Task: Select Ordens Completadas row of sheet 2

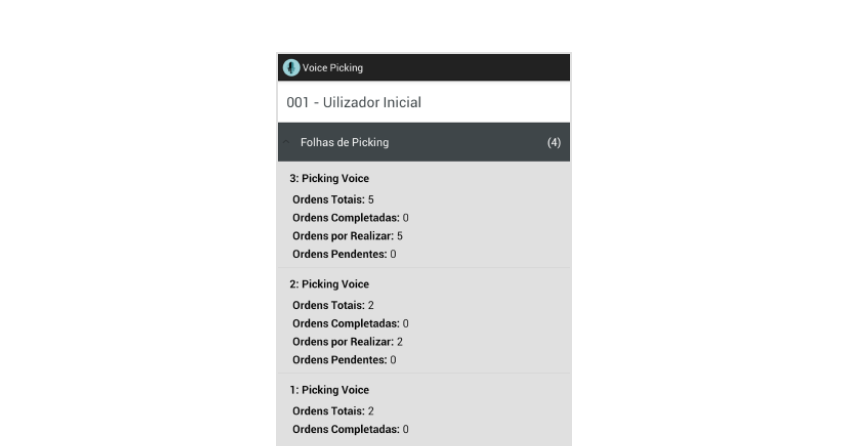Action: 350,323
